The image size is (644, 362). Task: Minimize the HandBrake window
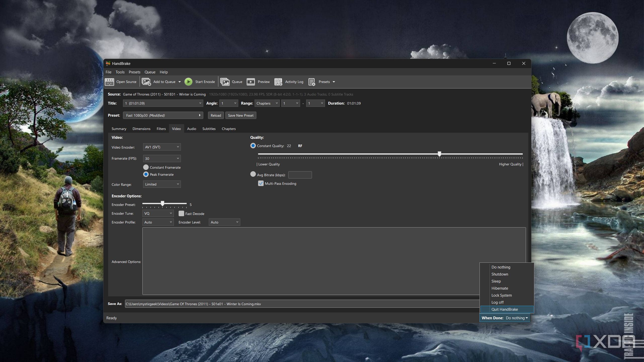tap(494, 63)
